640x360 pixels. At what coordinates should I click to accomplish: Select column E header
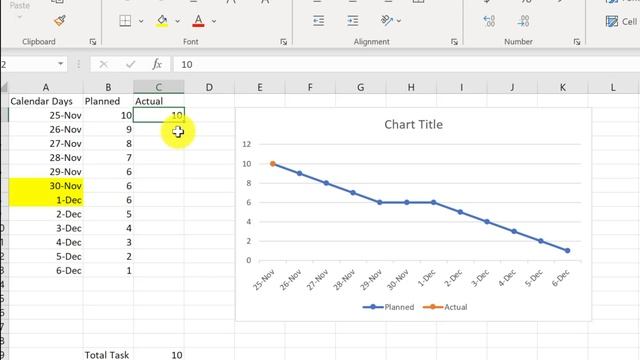point(260,87)
